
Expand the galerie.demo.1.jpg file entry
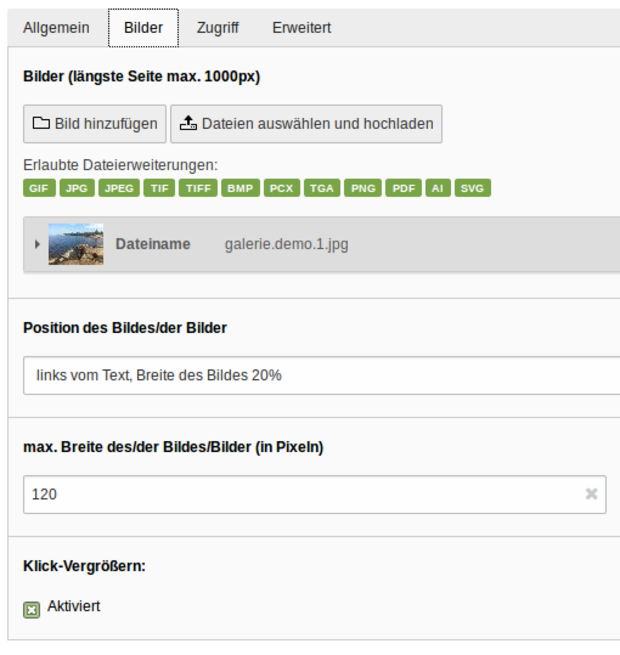tap(38, 244)
